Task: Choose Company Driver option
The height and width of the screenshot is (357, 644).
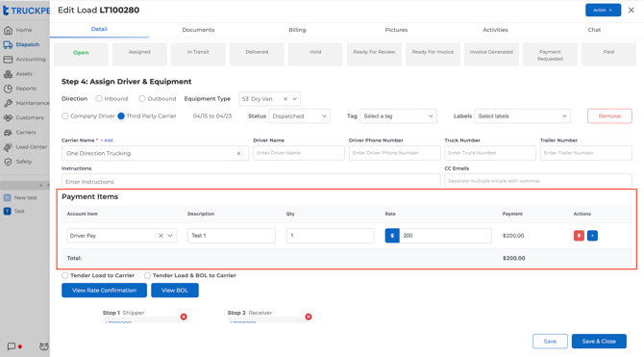Action: (x=65, y=116)
